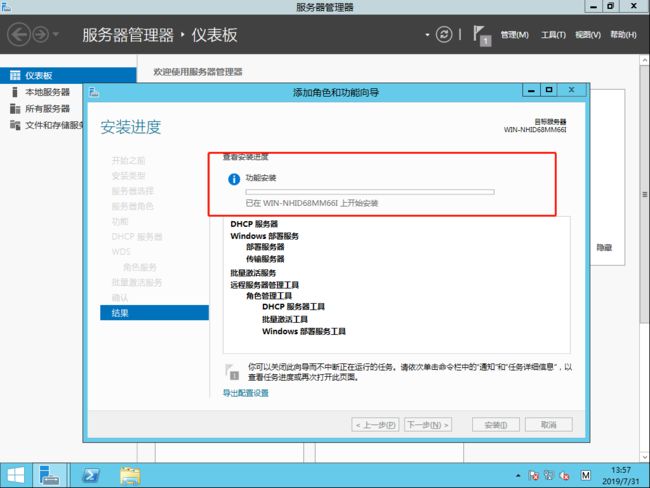
Task: Click 传输服务器 in the results list
Action: pos(265,259)
